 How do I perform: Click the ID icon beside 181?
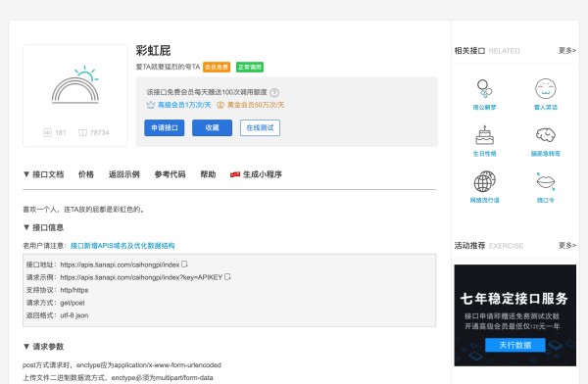click(x=47, y=132)
